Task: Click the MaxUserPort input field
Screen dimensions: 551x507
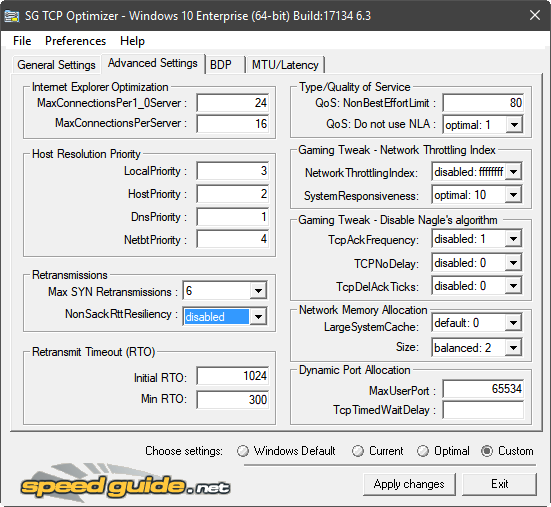Action: pos(483,389)
